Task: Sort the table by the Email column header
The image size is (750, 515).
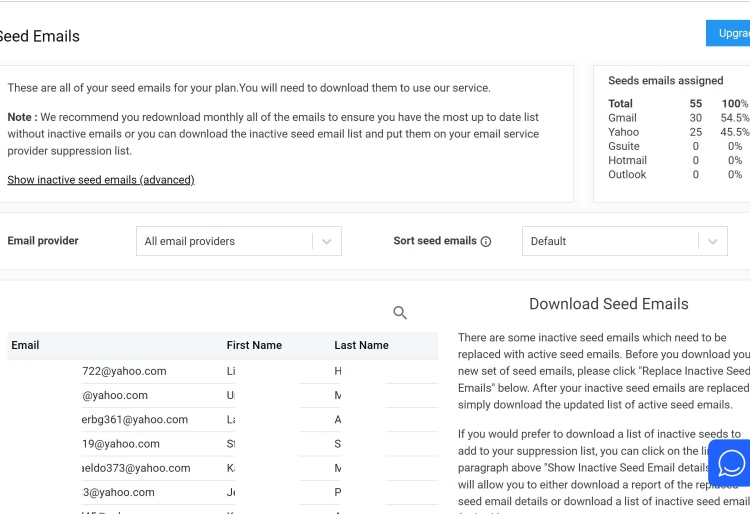Action: pos(25,345)
